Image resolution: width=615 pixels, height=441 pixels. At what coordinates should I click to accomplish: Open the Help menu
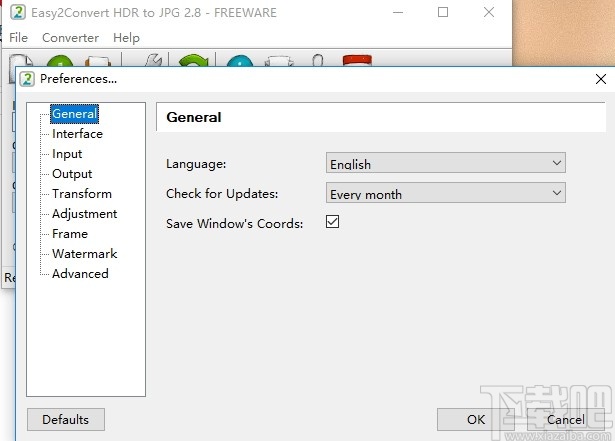click(126, 38)
